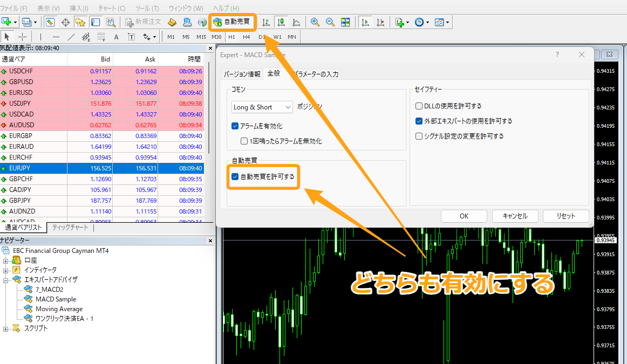
Task: Uncheck 自動売買を許可する checkbox
Action: [x=235, y=176]
